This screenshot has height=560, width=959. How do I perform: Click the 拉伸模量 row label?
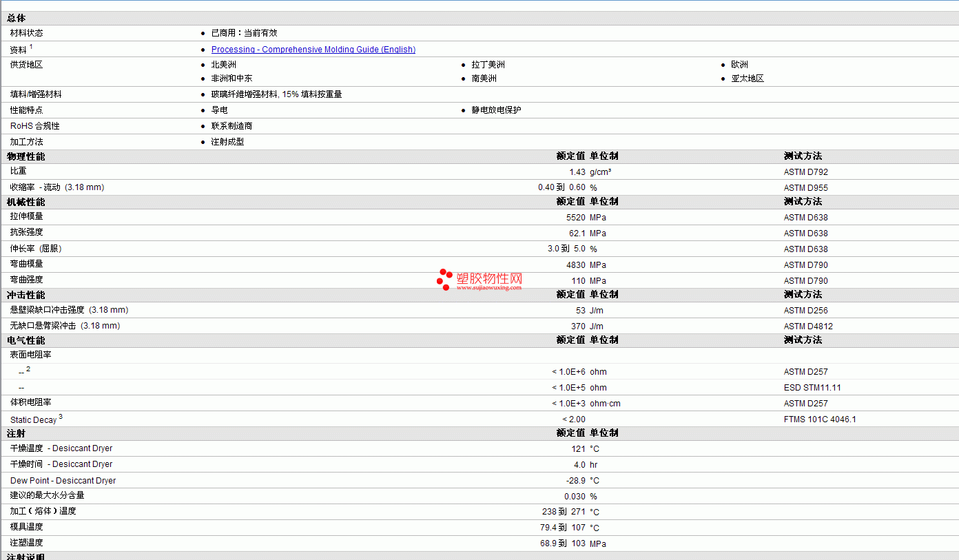point(27,216)
